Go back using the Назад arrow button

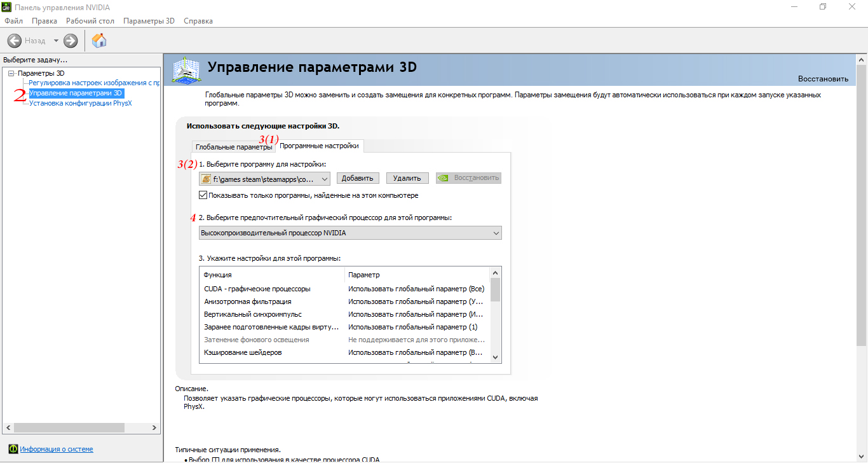[x=15, y=41]
